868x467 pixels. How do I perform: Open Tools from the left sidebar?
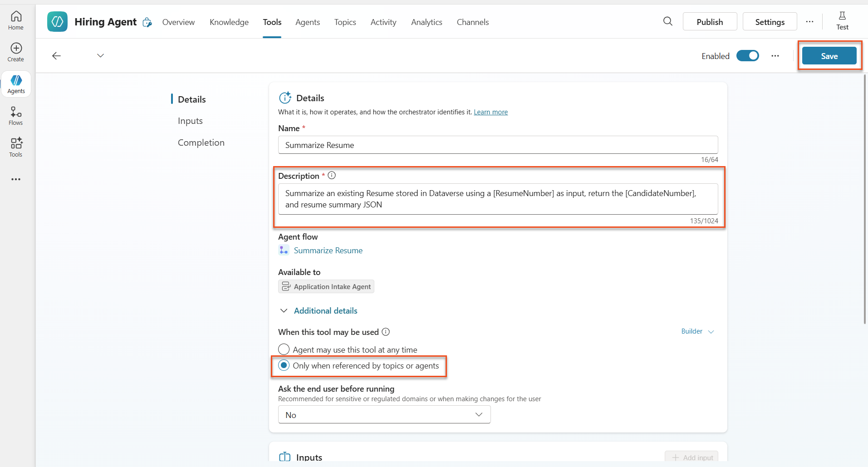[x=16, y=147]
